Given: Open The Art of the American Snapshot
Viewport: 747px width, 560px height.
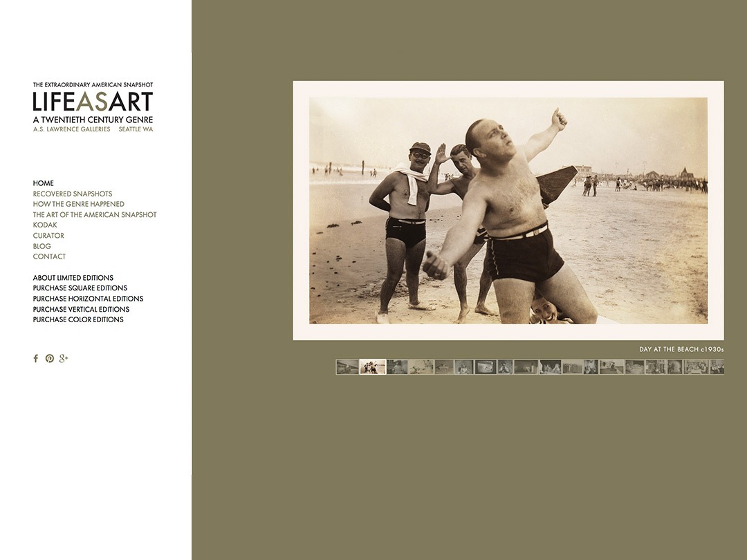Looking at the screenshot, I should [94, 215].
